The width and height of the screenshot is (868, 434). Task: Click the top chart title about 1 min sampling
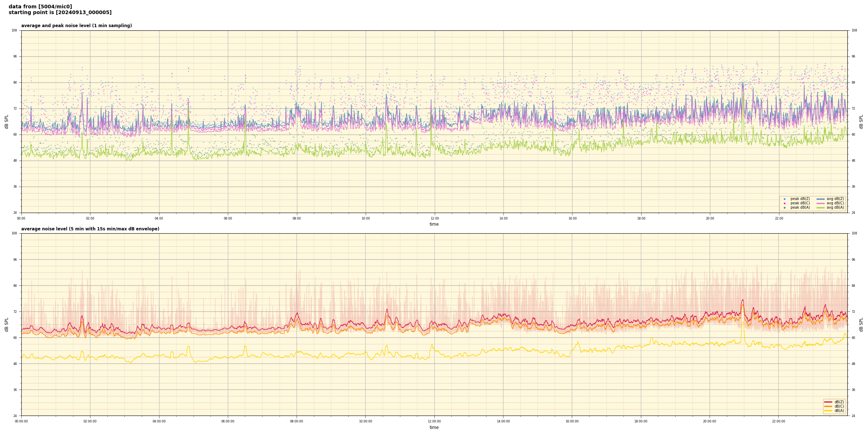click(76, 26)
